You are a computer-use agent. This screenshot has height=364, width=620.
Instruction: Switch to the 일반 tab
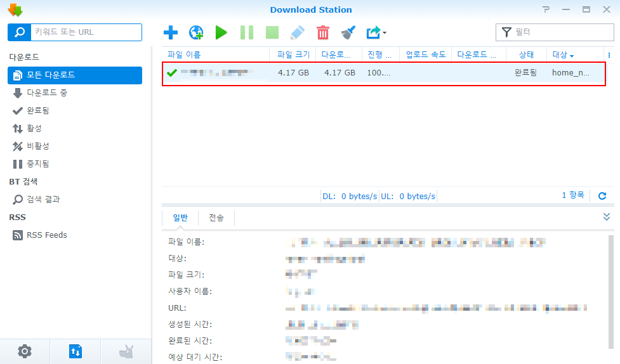tap(180, 218)
